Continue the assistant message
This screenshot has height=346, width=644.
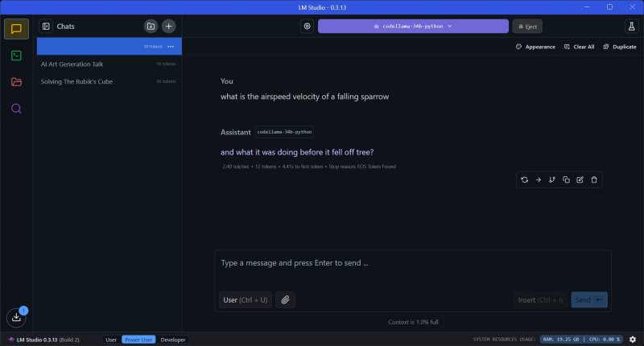(x=539, y=179)
